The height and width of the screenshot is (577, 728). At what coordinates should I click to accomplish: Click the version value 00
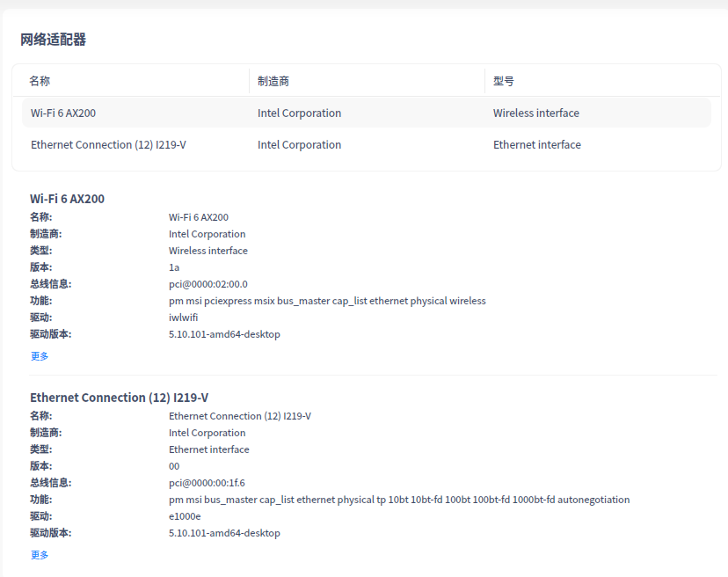[x=174, y=466]
